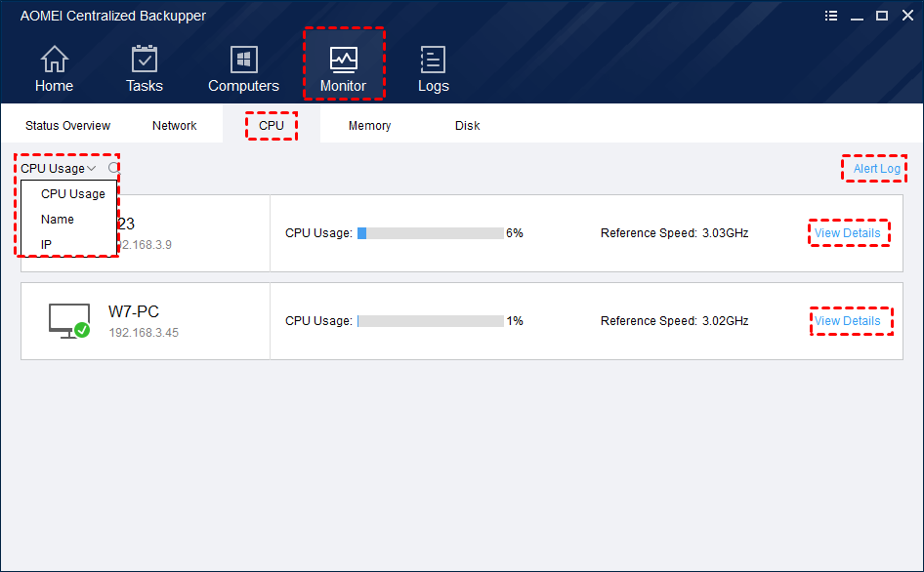Pick CPU Usage option in dropdown list

tap(73, 194)
